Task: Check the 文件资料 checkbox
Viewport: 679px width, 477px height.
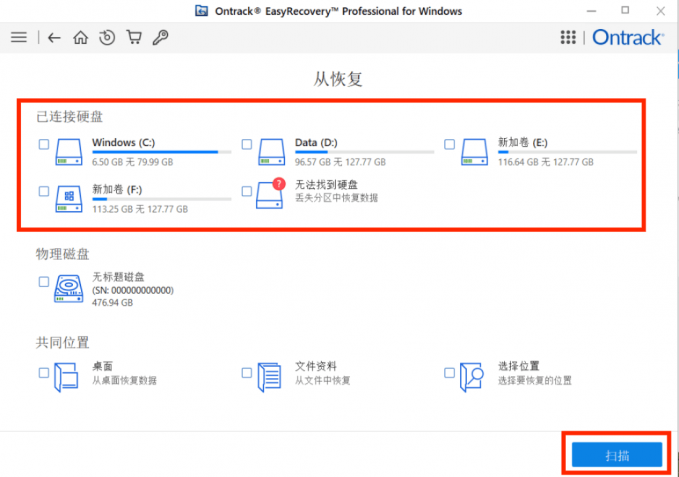Action: (246, 373)
